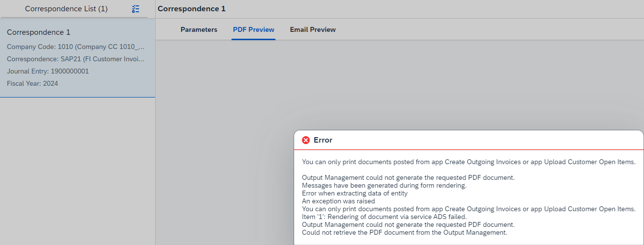The width and height of the screenshot is (644, 245).
Task: Click 'Messages have been generated during form rendering'
Action: pos(384,185)
